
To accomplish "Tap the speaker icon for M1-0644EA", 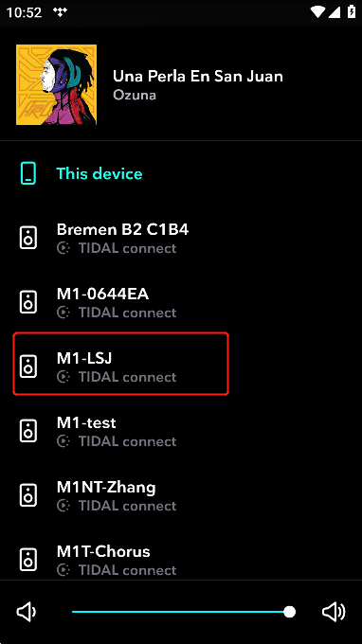I will point(27,302).
